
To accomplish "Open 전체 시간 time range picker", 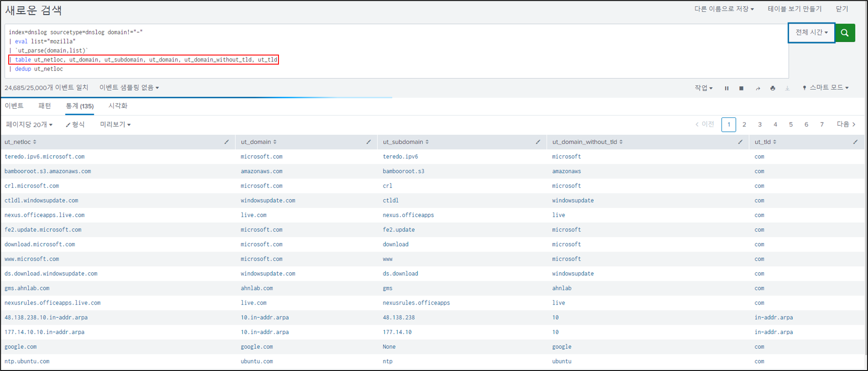I will [811, 33].
